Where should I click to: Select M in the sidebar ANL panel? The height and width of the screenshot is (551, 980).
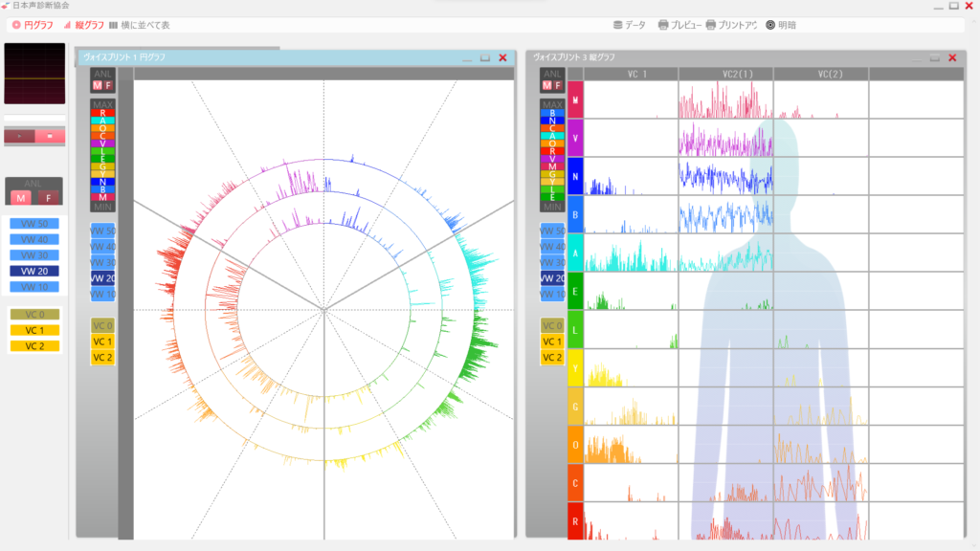pyautogui.click(x=21, y=198)
